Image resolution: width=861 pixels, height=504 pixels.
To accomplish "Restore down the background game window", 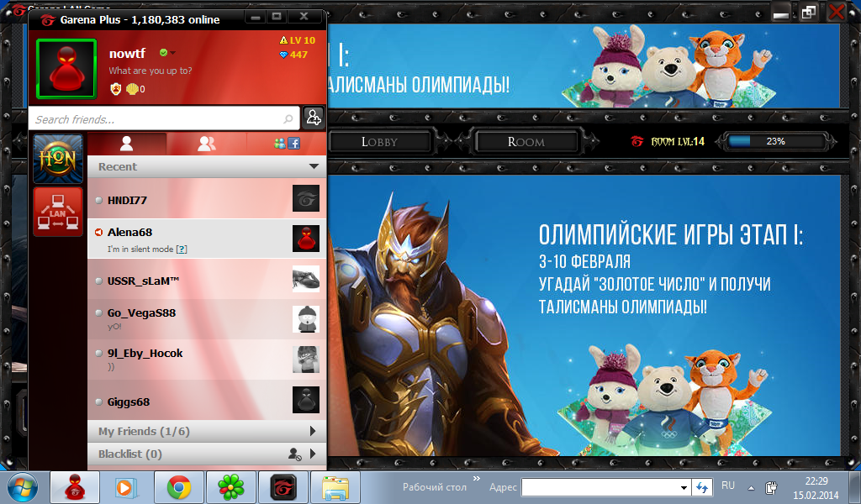I will click(x=808, y=12).
